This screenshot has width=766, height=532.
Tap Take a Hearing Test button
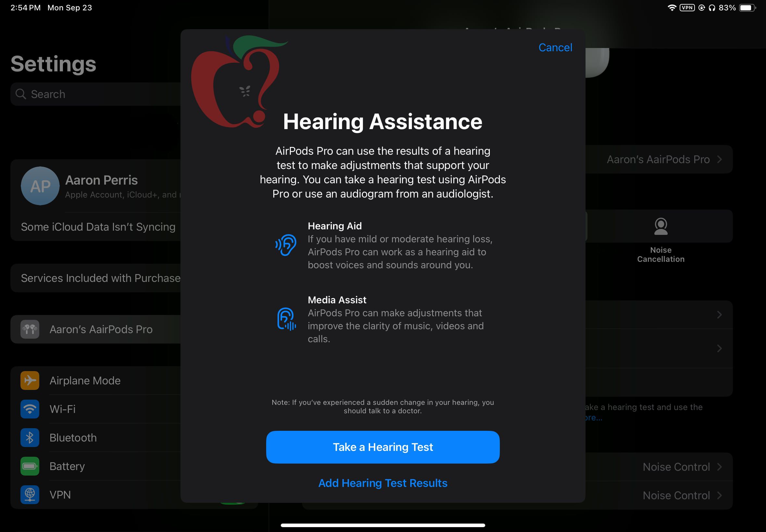[383, 447]
